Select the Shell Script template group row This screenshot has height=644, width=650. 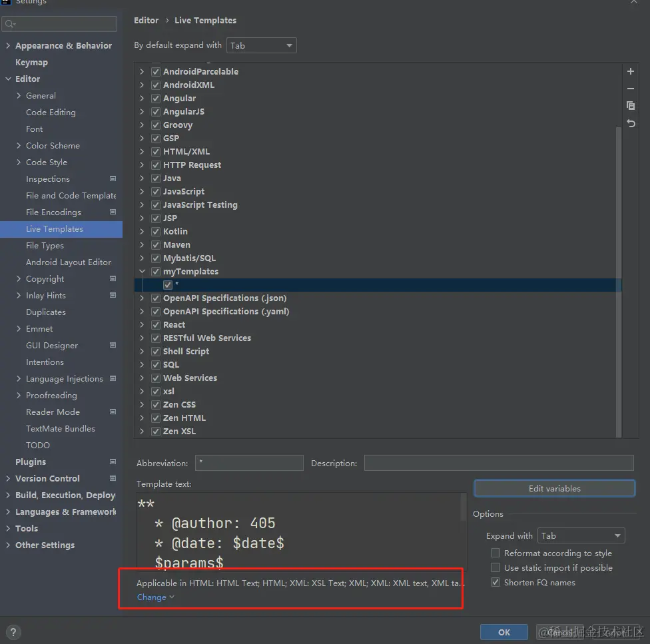click(x=186, y=351)
